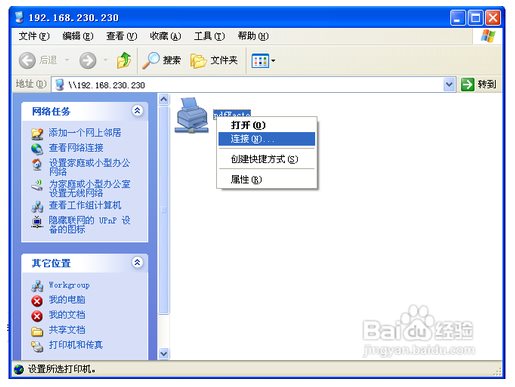This screenshot has width=515, height=387.
Task: Click side panel scrollbar down arrow
Action: pos(163,354)
